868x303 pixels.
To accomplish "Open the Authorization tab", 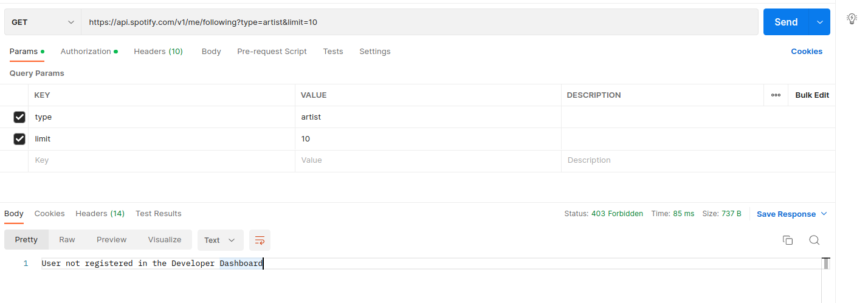I will click(x=89, y=52).
